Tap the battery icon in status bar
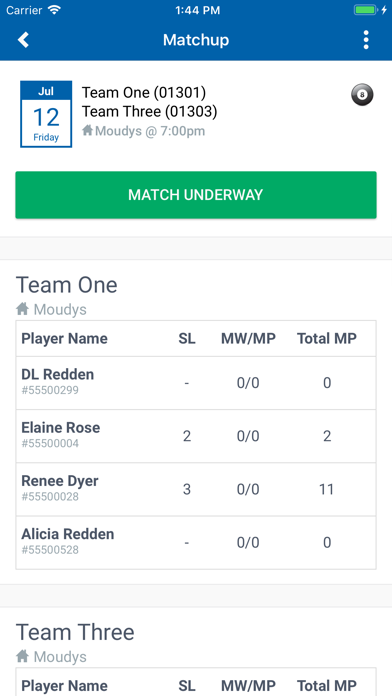The height and width of the screenshot is (696, 392). tap(366, 10)
